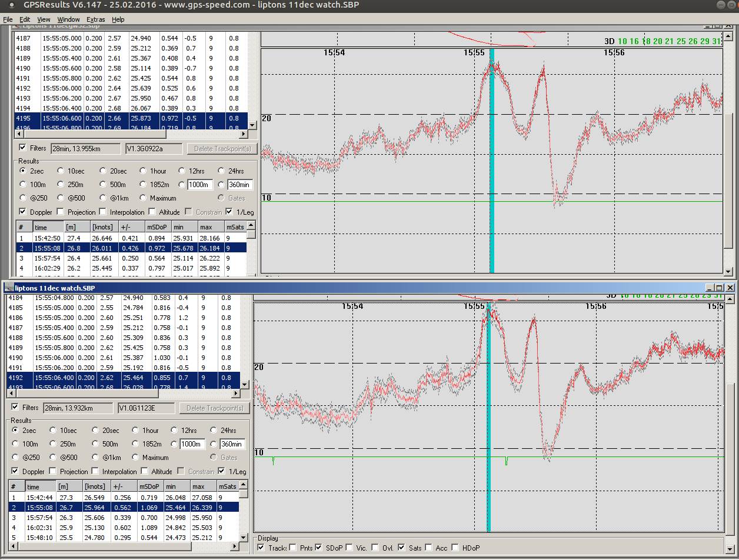The height and width of the screenshot is (560, 739).
Task: Restore the liptons 11dec watch.SBP child window
Action: point(720,288)
